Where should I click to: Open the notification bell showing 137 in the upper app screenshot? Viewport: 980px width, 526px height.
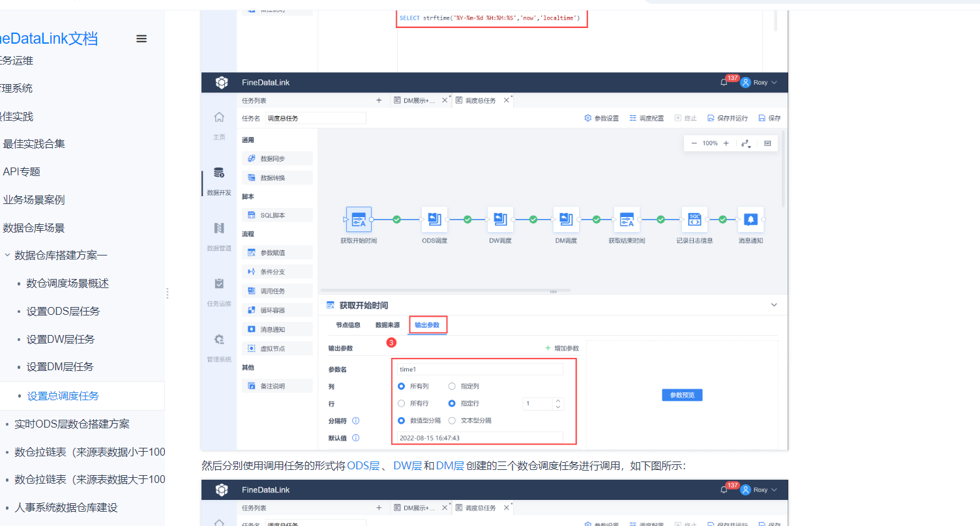(x=724, y=83)
